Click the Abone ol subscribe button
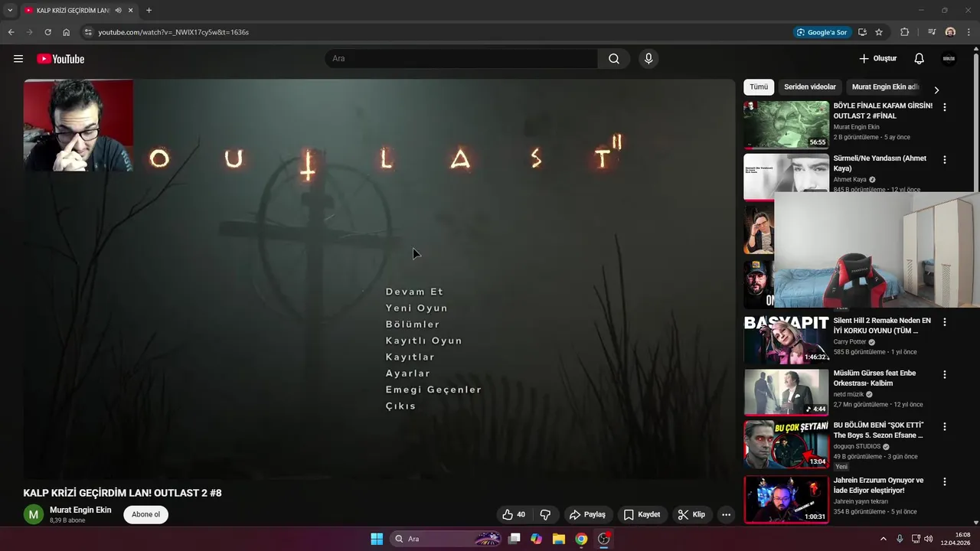The image size is (980, 551). pos(145,514)
